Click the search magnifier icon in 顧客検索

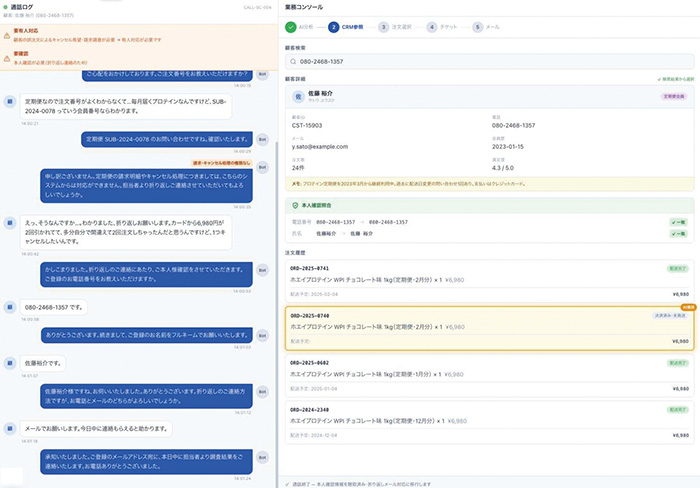click(x=294, y=59)
